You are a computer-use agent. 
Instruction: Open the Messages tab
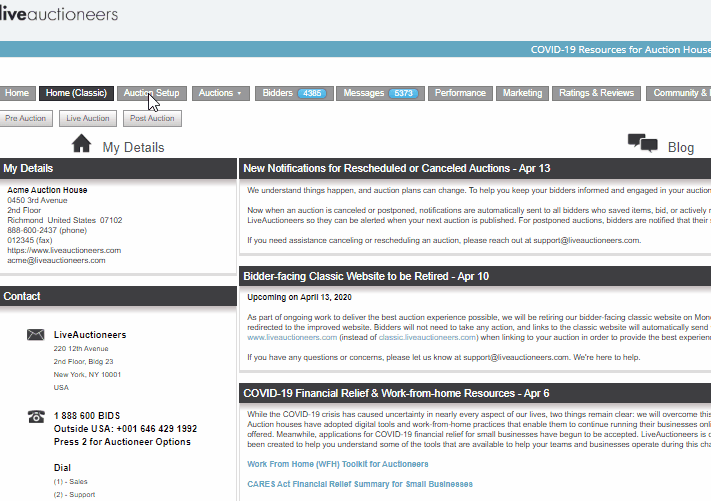[380, 93]
